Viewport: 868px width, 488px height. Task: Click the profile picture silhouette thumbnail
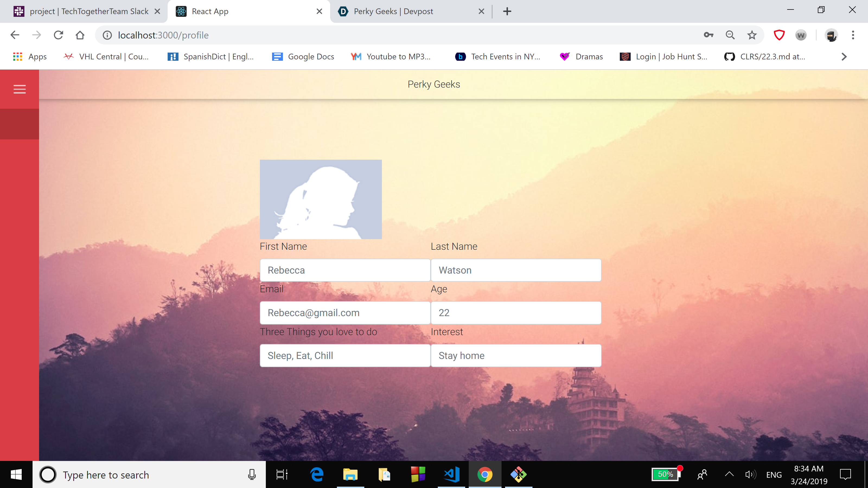point(320,199)
